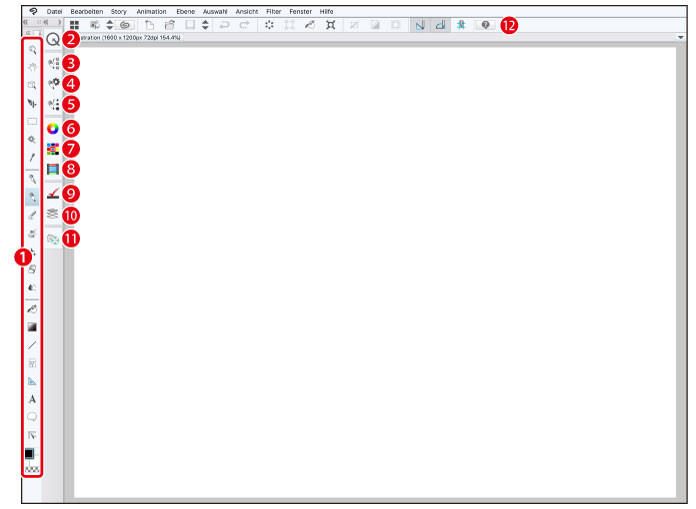Select the Move layer tool
This screenshot has width=696, height=509.
tap(32, 103)
